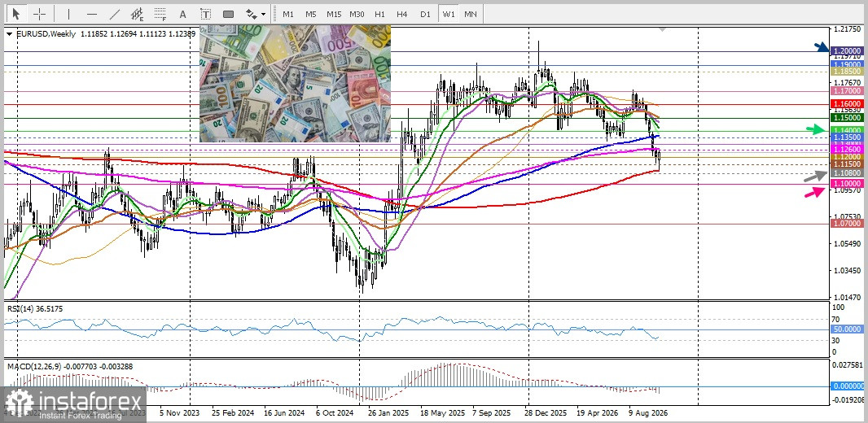Select the Fibonacci Retracement tool
Screen dimensions: 868x423
point(160,14)
